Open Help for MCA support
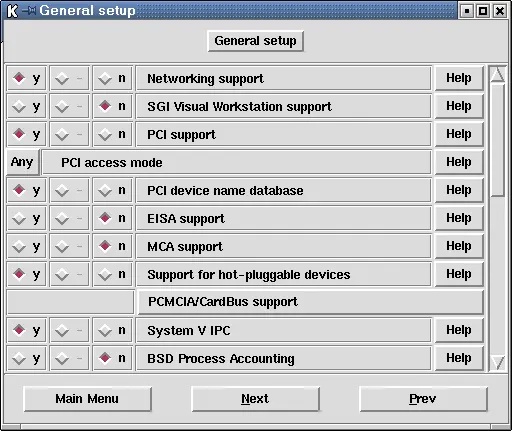This screenshot has height=431, width=512. pos(459,246)
